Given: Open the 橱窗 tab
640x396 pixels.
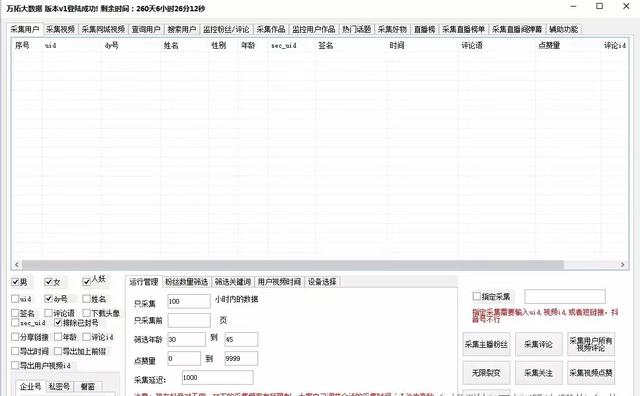Looking at the screenshot, I should click(88, 387).
